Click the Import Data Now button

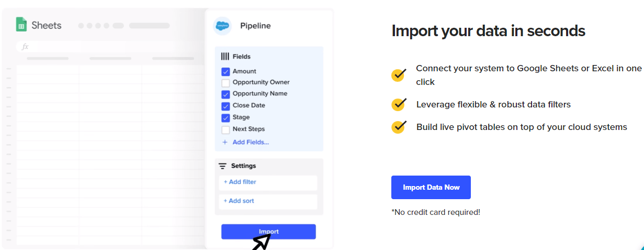[431, 187]
